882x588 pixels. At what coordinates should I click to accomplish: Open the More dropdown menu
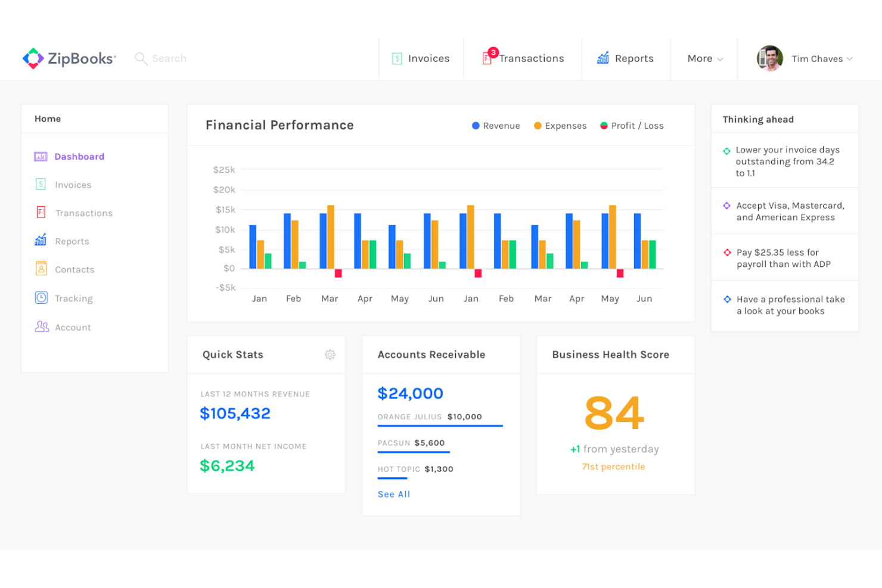tap(704, 58)
